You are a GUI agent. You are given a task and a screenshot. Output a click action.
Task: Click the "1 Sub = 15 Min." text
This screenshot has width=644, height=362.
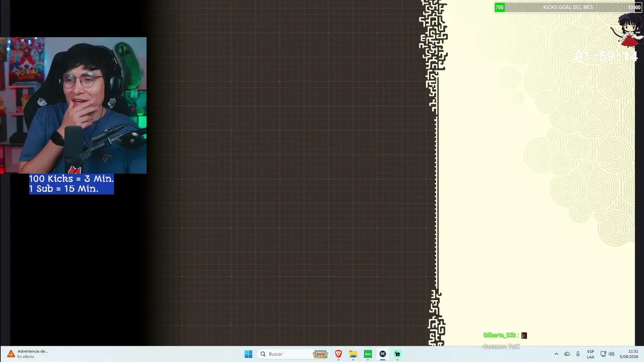click(x=64, y=189)
